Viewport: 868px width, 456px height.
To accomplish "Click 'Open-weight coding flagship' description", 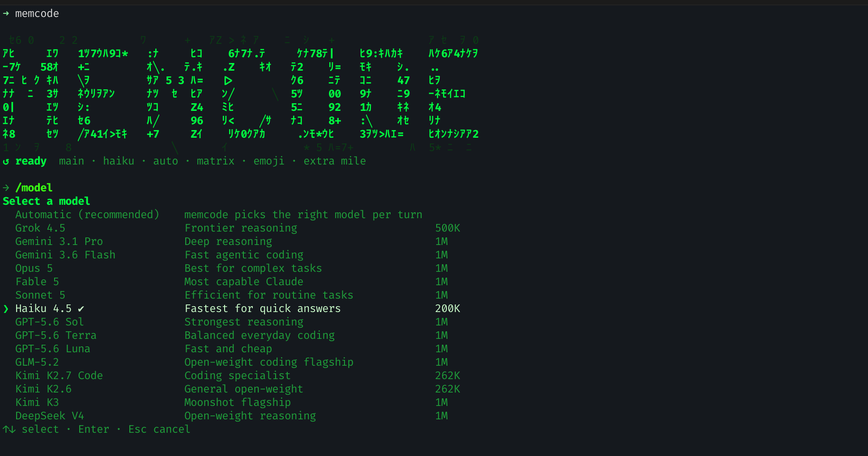I will [x=269, y=362].
